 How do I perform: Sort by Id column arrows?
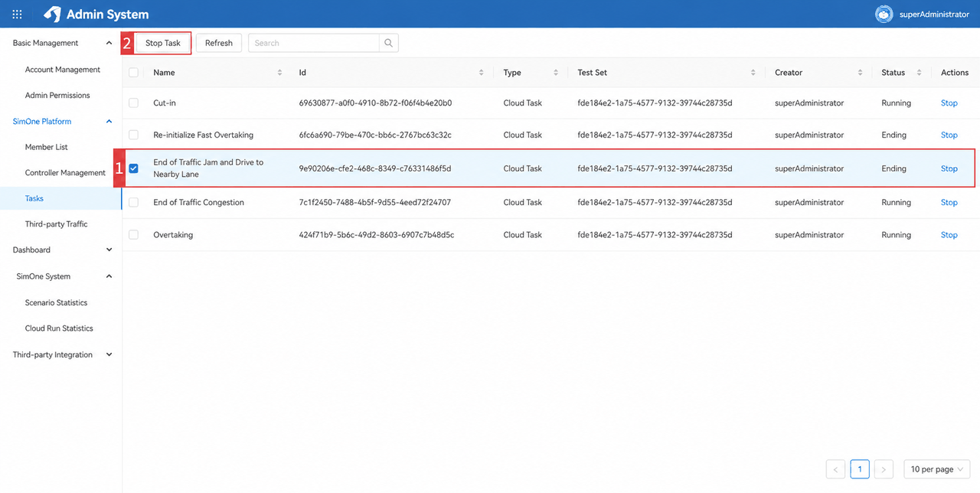click(482, 73)
